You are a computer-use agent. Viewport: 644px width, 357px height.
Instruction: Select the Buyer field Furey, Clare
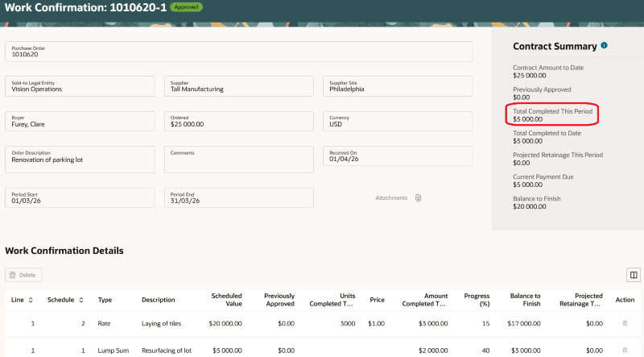click(x=80, y=122)
